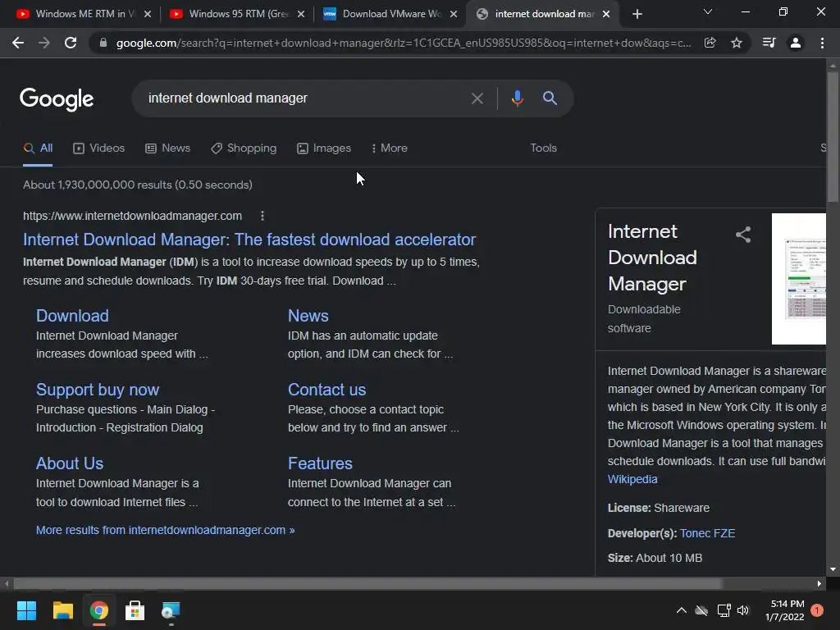The height and width of the screenshot is (630, 840).
Task: Open the Windows Start menu
Action: tap(26, 610)
